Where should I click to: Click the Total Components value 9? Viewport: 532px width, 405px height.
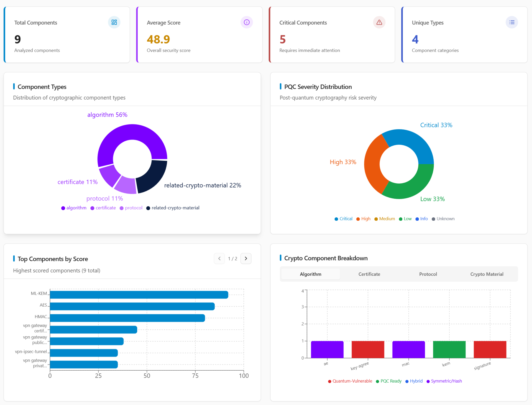point(17,39)
